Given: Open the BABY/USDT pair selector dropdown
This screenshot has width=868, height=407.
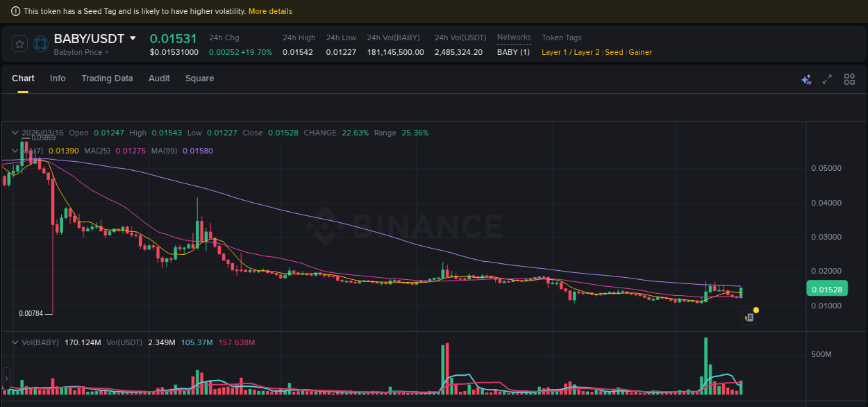Looking at the screenshot, I should tap(132, 39).
